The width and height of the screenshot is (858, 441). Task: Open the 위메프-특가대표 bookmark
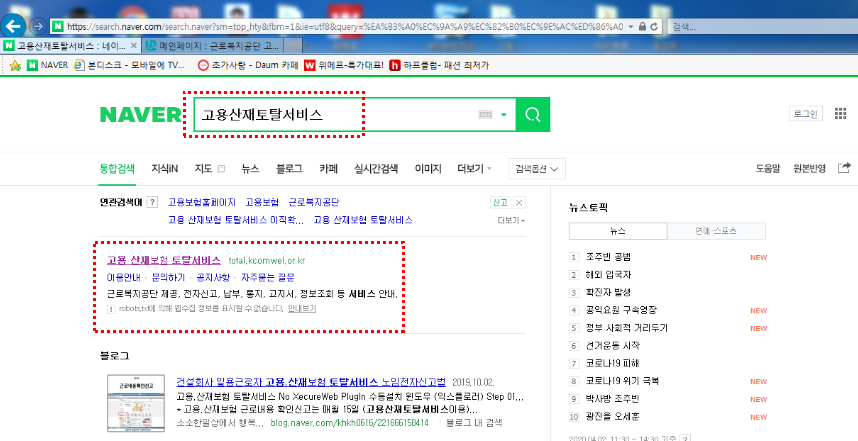(x=344, y=65)
